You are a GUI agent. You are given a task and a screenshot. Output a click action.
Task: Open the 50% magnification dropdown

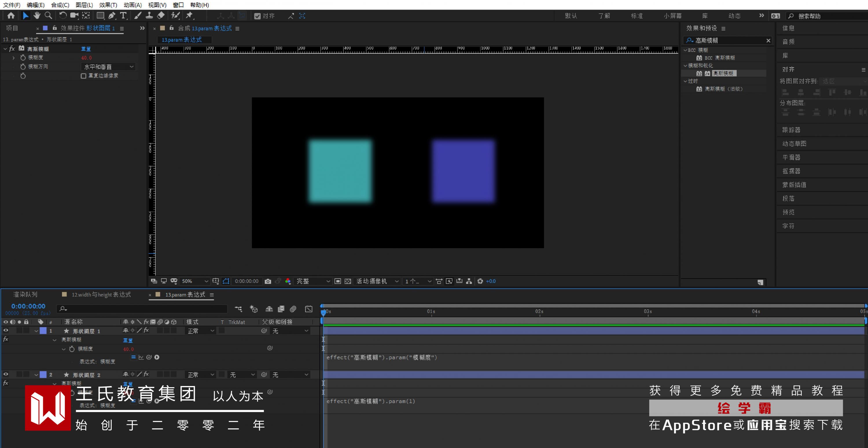(195, 281)
